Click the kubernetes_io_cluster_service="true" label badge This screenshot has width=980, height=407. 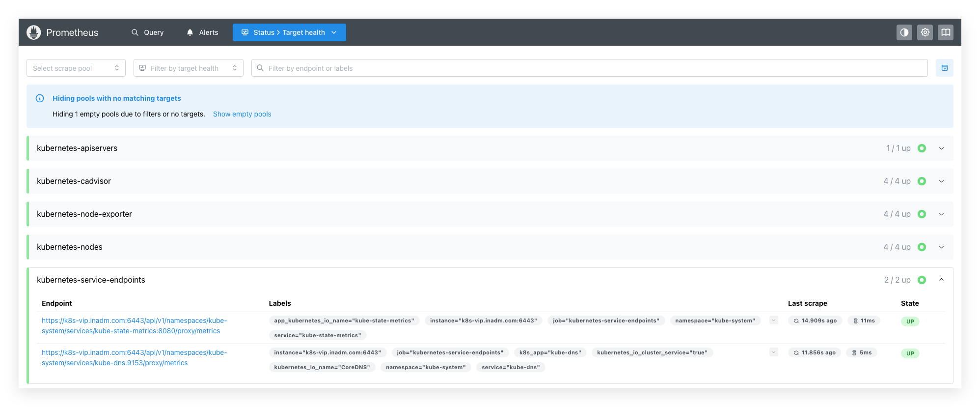pyautogui.click(x=653, y=352)
